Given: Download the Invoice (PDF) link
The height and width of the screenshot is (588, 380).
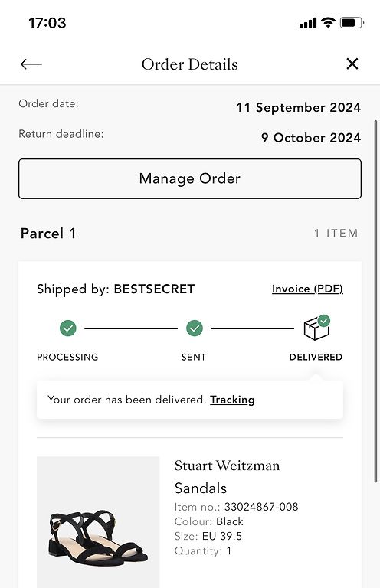Looking at the screenshot, I should pos(307,289).
